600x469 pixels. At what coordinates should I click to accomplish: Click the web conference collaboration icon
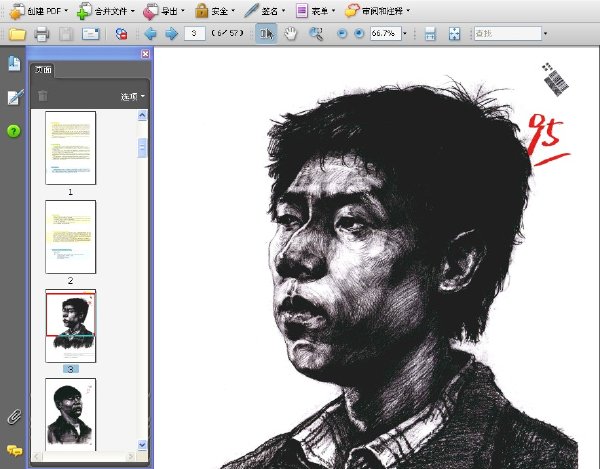(121, 34)
